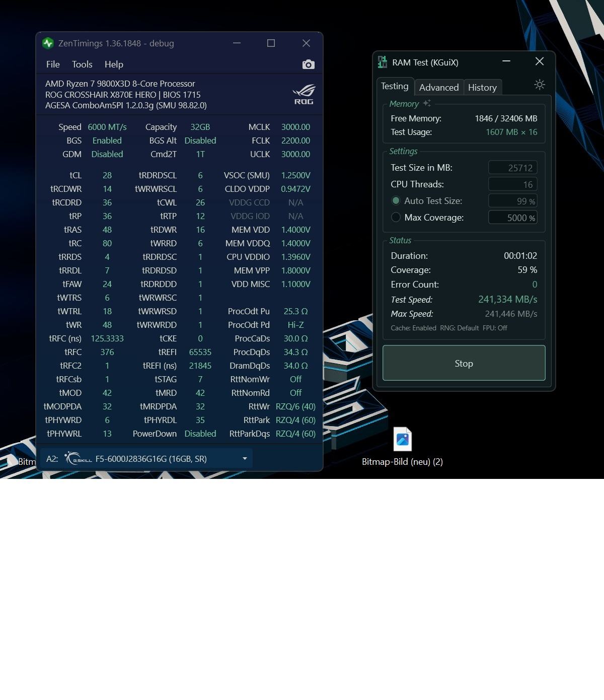
Task: Click the Auto Test Size percent field
Action: 512,201
